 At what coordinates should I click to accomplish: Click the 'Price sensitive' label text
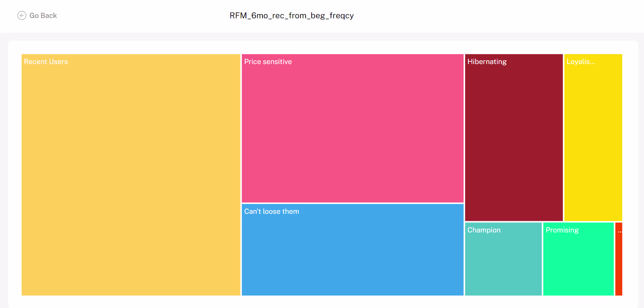click(268, 62)
